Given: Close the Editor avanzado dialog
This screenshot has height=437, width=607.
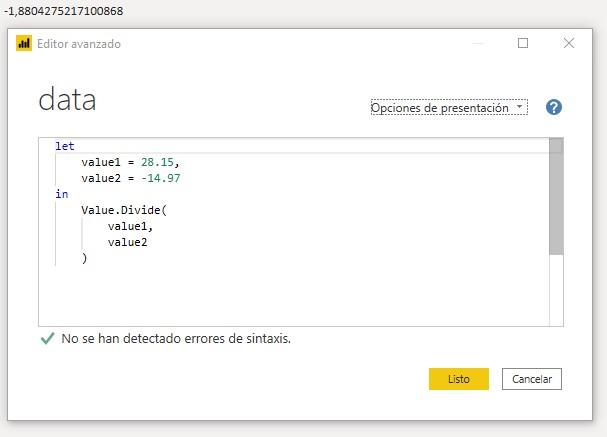Looking at the screenshot, I should coord(569,44).
